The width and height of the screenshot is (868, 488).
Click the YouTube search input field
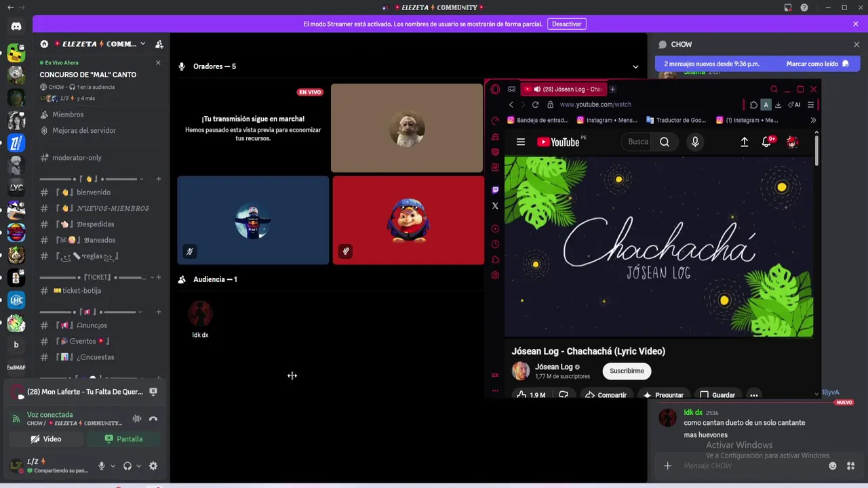click(637, 142)
